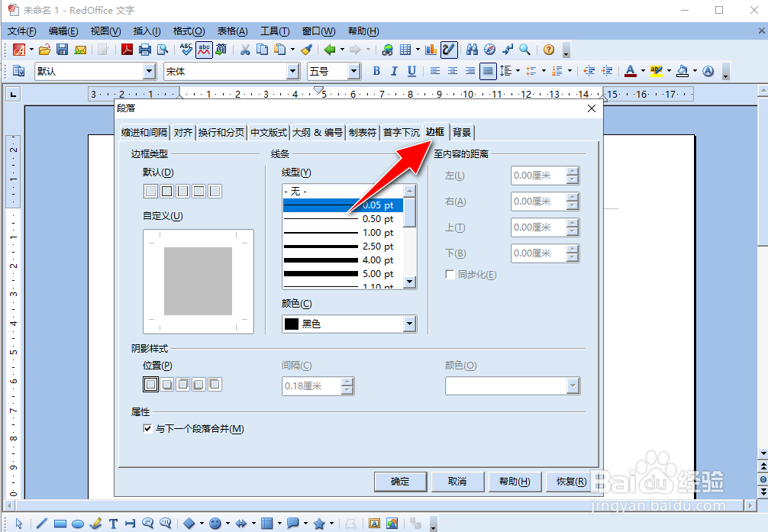768x532 pixels.
Task: Uncheck 与下一个段落合并(M)
Action: [147, 429]
